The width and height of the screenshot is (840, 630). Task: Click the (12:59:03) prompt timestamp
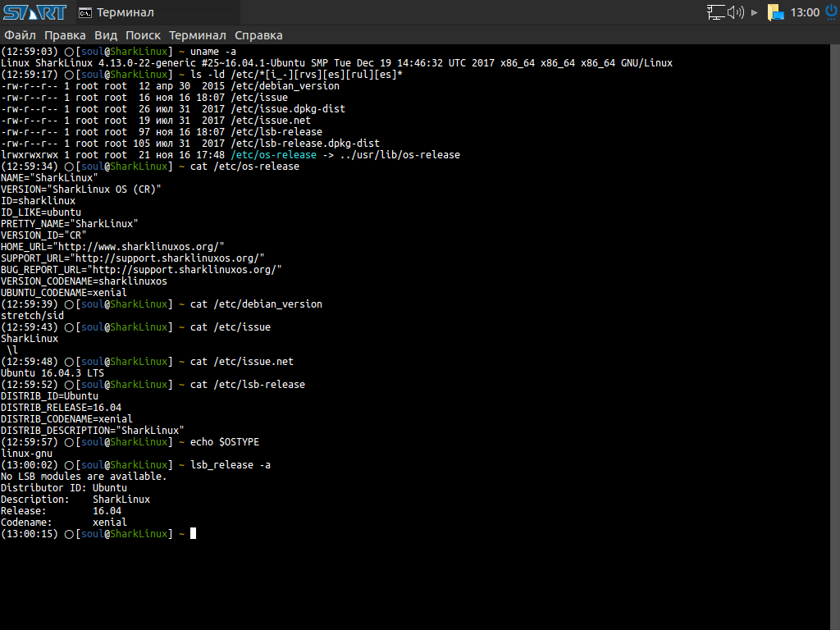coord(30,52)
